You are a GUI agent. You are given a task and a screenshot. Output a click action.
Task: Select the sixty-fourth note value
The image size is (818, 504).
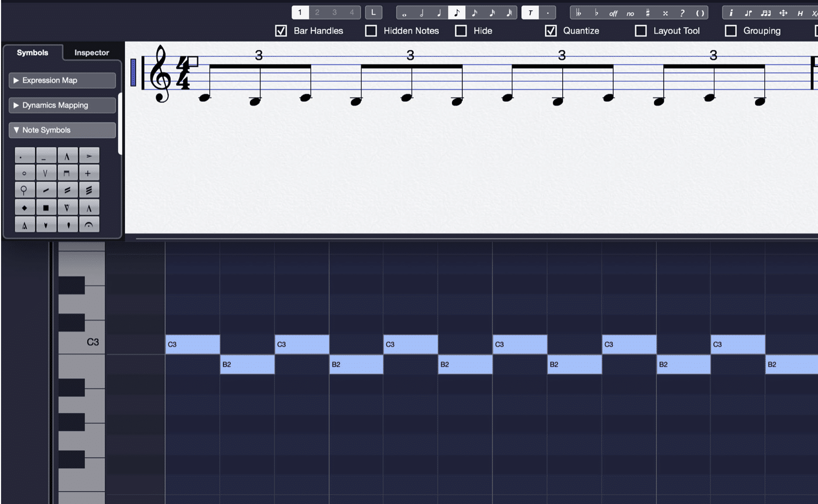tap(509, 13)
